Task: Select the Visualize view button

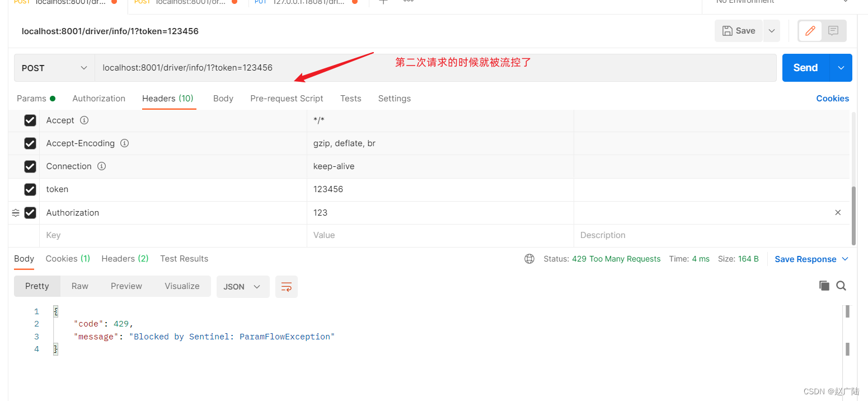Action: point(182,286)
